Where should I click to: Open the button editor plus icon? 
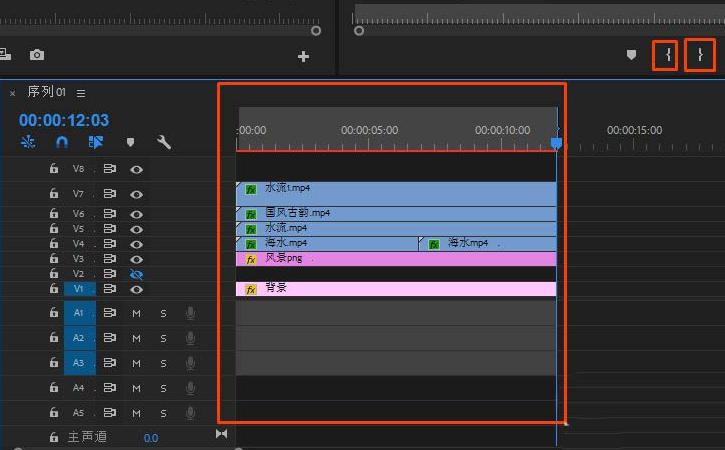click(303, 56)
